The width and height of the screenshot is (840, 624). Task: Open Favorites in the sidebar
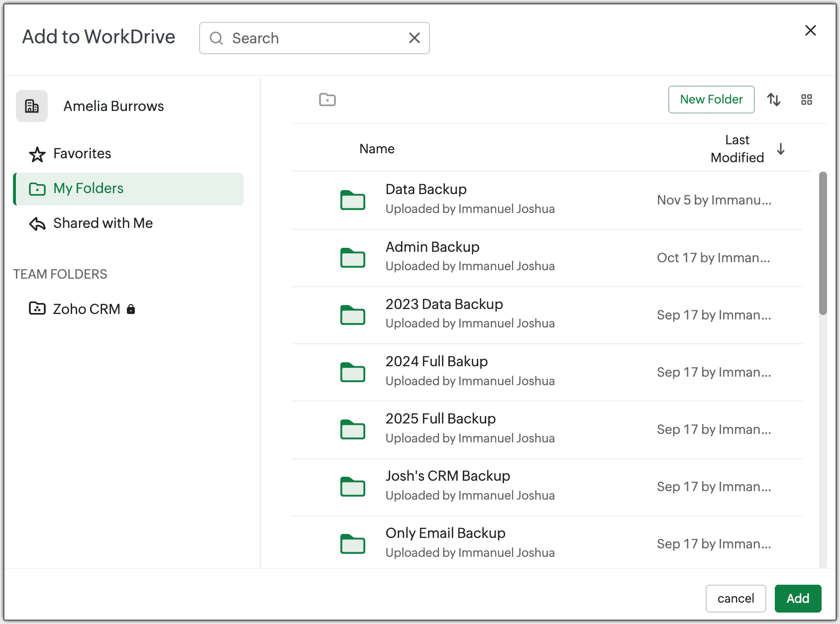(x=70, y=154)
